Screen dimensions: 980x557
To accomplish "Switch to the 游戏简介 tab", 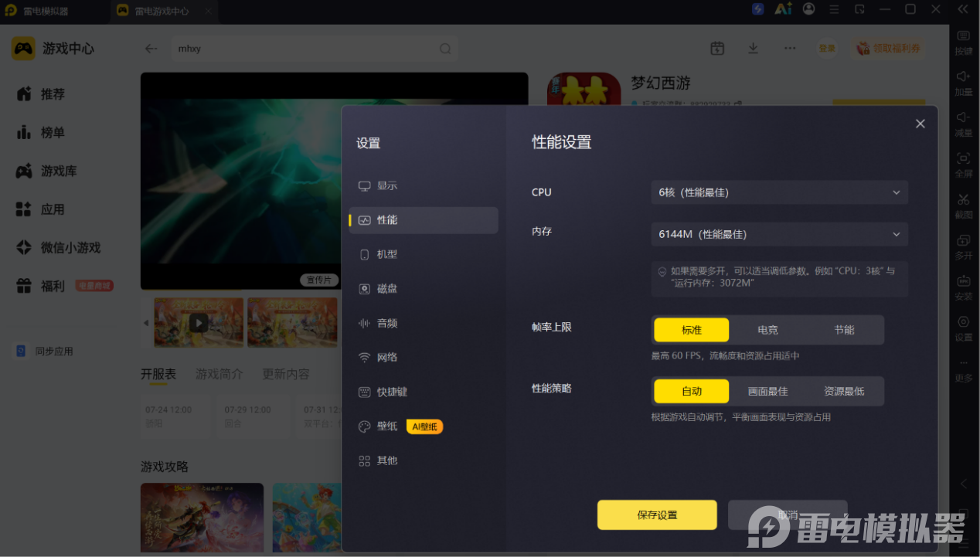I will tap(219, 374).
